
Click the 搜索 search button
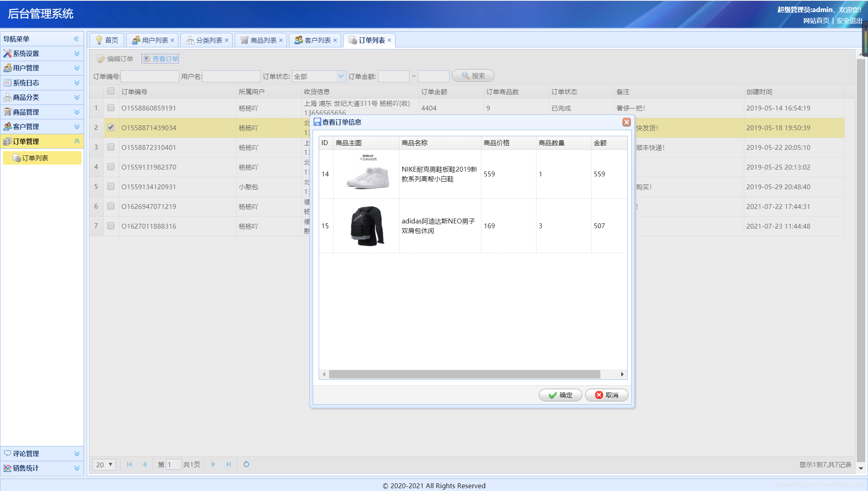point(473,76)
